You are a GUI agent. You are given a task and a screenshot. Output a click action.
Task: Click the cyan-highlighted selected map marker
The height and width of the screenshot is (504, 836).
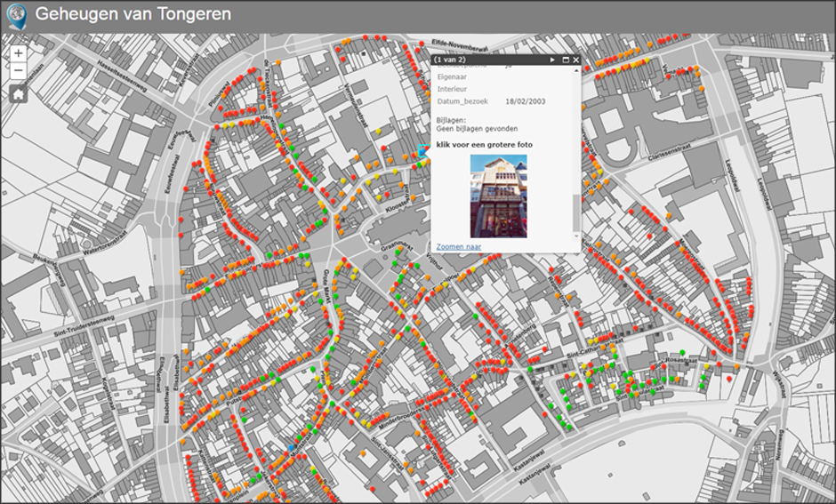click(424, 151)
